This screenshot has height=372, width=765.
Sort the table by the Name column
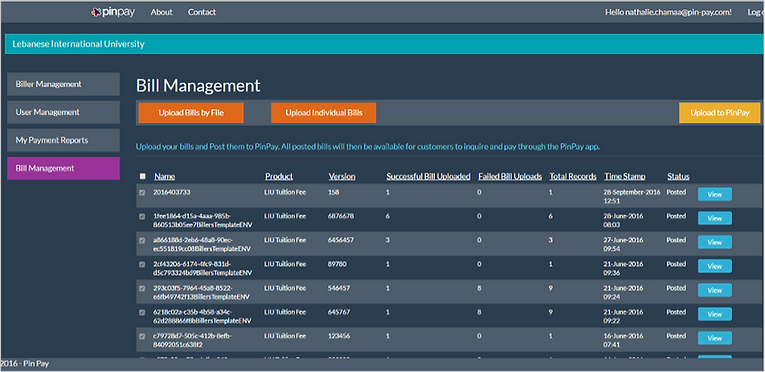click(164, 176)
